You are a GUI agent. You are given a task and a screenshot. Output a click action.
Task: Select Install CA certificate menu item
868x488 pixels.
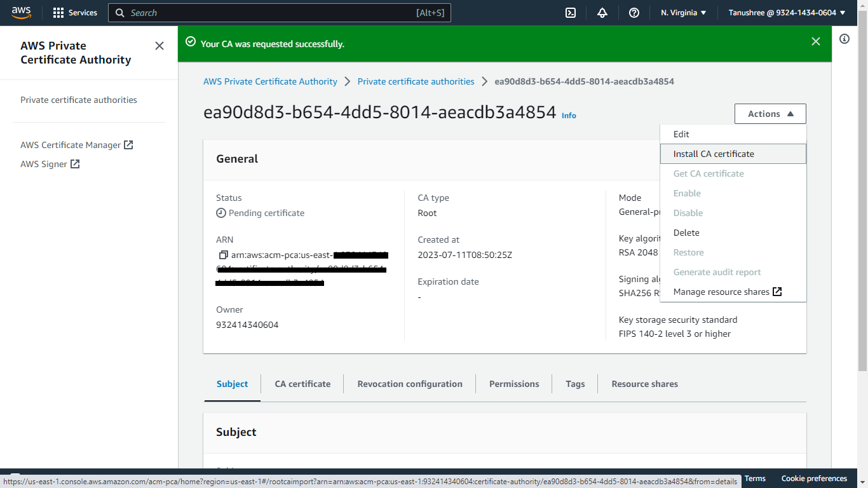(733, 154)
